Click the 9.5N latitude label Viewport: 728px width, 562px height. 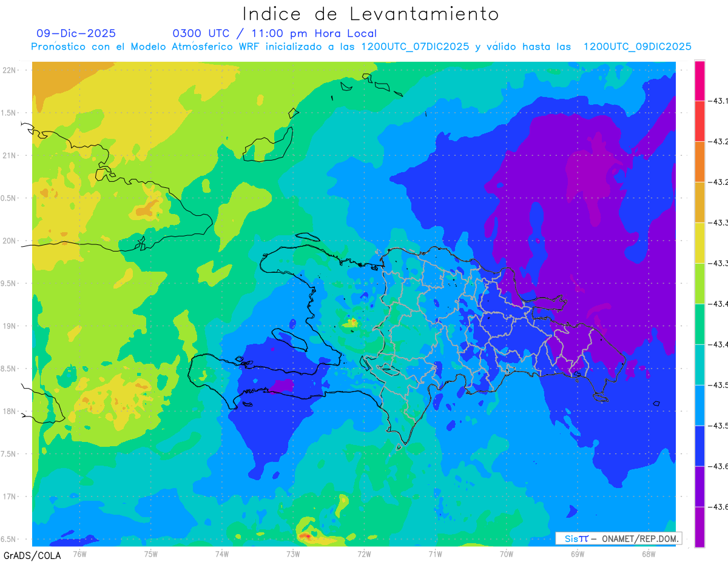click(10, 284)
